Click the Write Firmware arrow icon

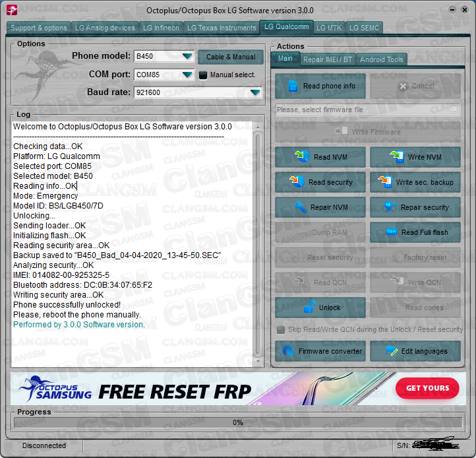tap(342, 131)
